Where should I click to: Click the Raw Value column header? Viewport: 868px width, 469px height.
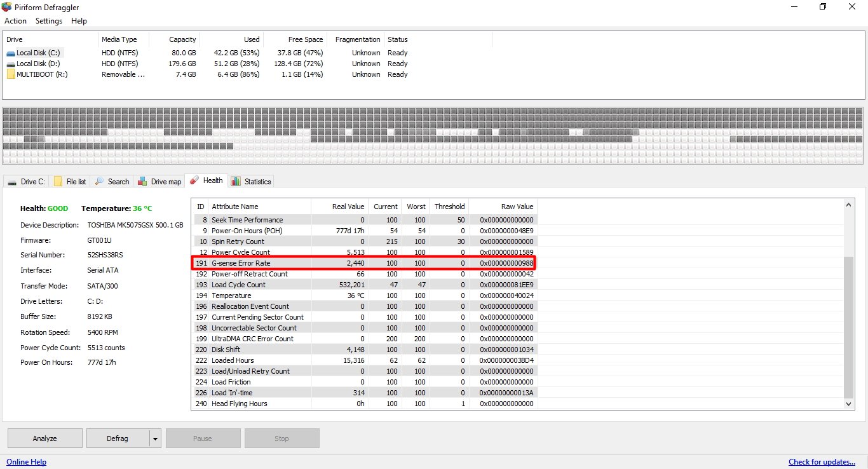tap(503, 207)
